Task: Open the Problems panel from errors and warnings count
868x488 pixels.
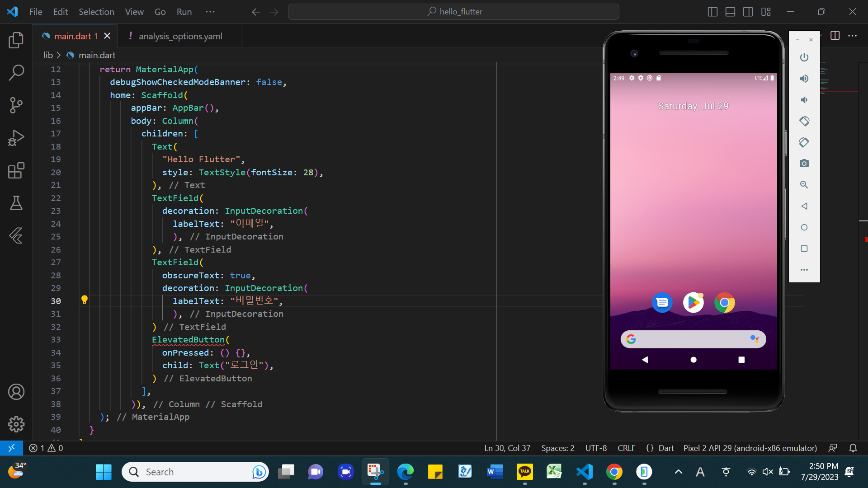Action: pos(46,448)
